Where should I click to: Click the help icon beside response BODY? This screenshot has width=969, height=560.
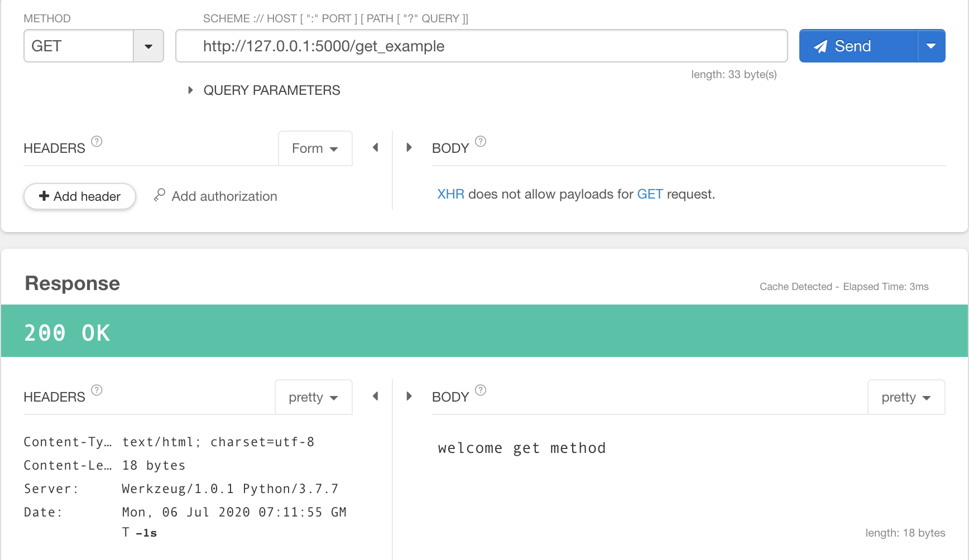tap(481, 390)
